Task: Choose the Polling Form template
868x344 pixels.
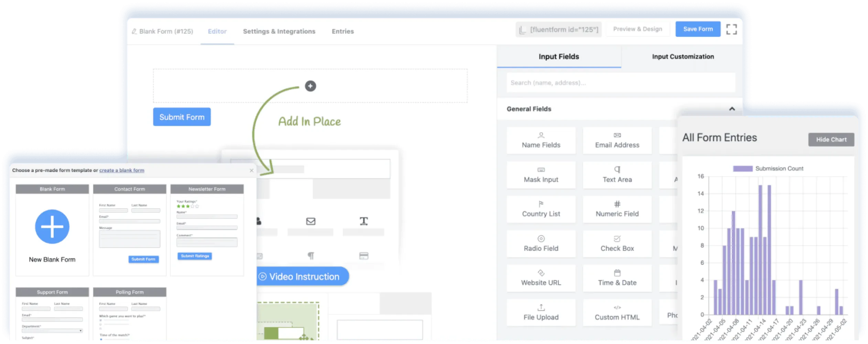Action: 129,314
